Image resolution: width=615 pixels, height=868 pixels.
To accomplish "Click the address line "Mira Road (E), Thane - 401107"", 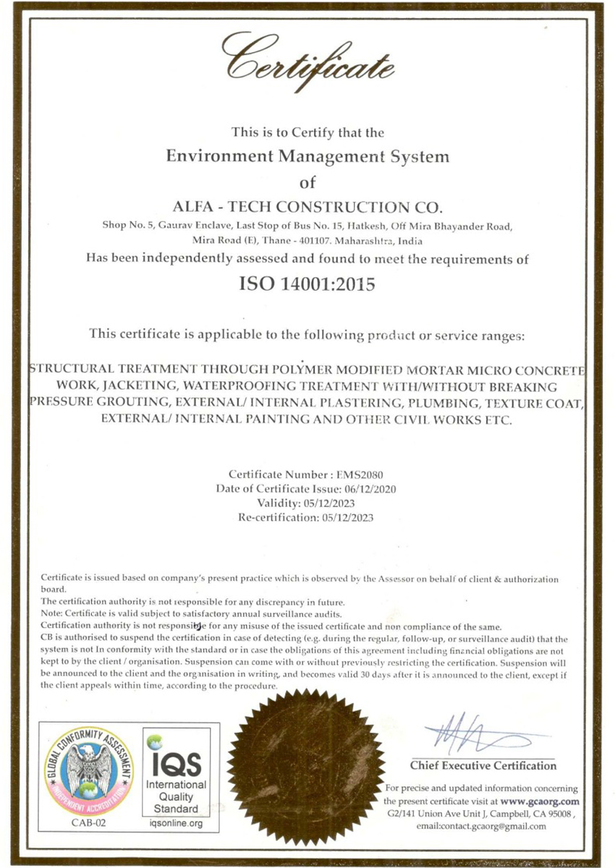I will pyautogui.click(x=307, y=240).
